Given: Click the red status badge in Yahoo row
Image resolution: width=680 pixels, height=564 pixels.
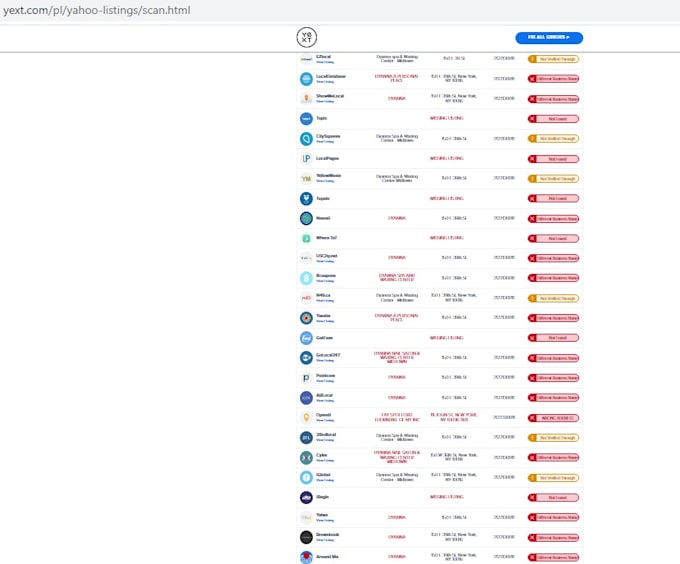Looking at the screenshot, I should coord(553,517).
